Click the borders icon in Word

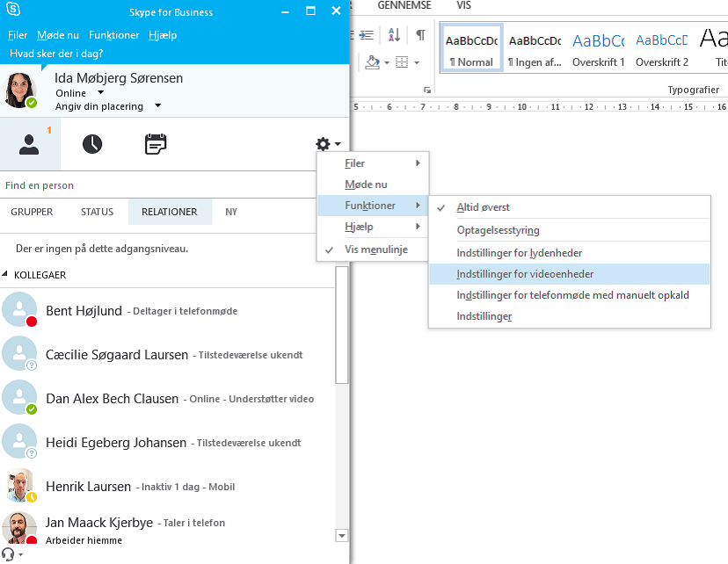(402, 61)
